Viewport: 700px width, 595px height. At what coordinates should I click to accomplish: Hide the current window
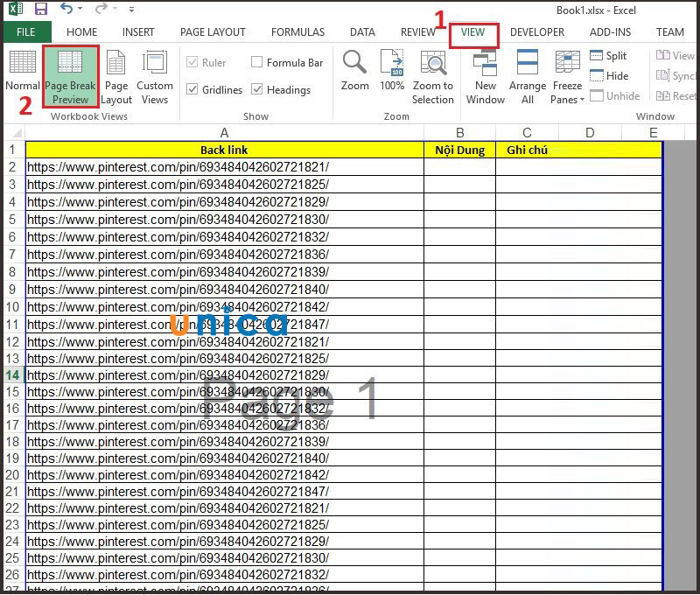pos(609,76)
